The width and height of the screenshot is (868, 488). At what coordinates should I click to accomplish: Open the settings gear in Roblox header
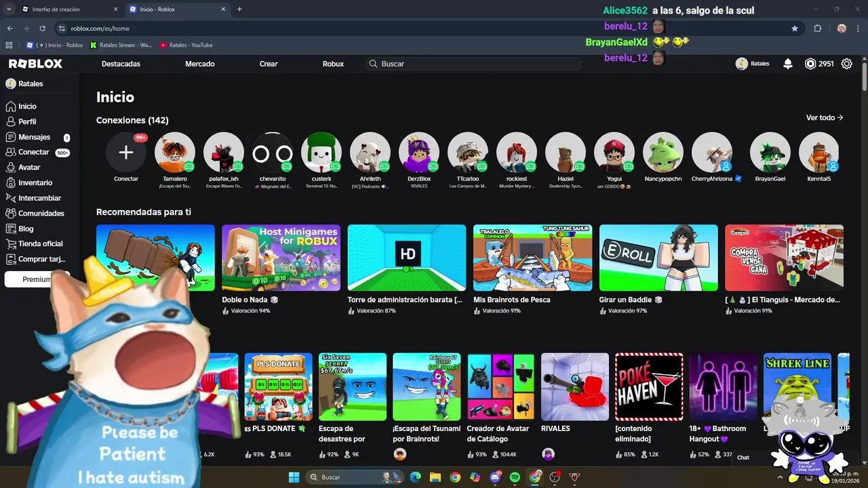[x=847, y=64]
